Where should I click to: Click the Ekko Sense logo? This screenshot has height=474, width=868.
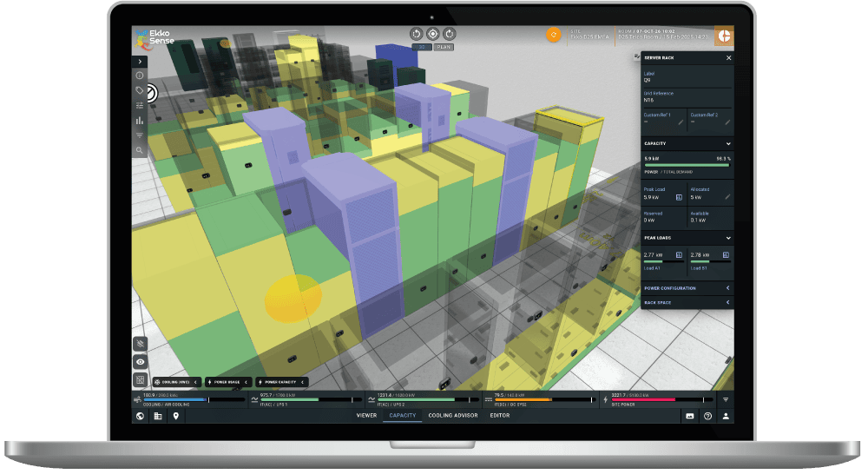(x=155, y=38)
